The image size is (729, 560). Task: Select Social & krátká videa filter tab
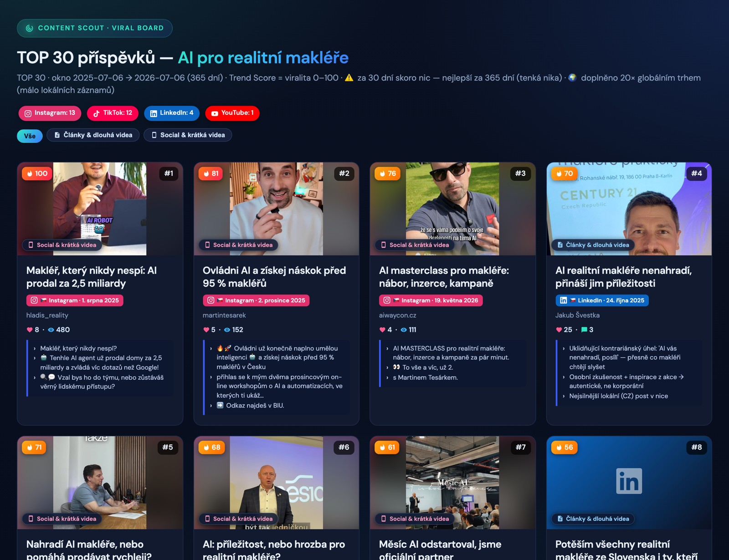[x=188, y=135]
